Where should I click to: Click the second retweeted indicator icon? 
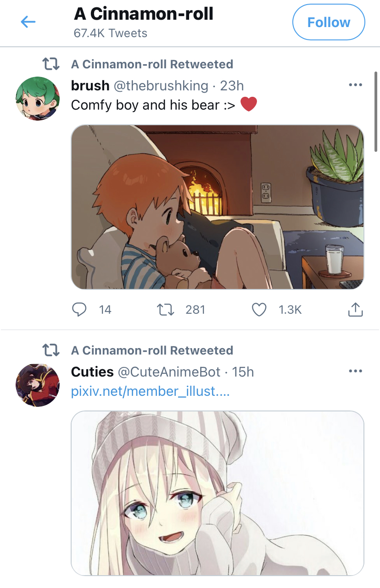click(x=51, y=350)
